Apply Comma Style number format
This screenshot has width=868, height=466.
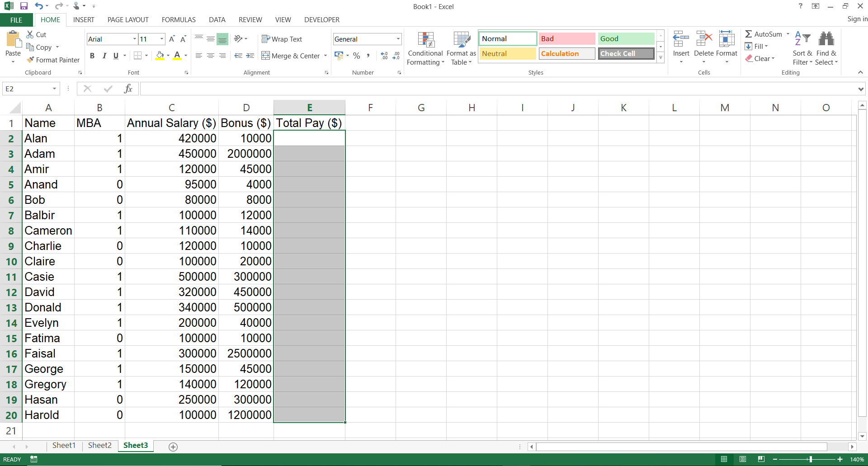[x=368, y=56]
